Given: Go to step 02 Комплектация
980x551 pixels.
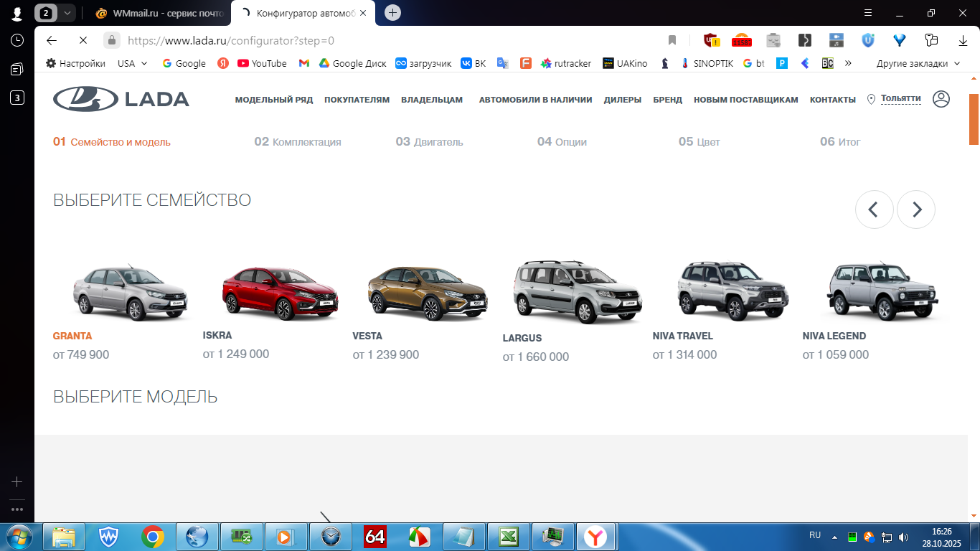Looking at the screenshot, I should click(298, 142).
